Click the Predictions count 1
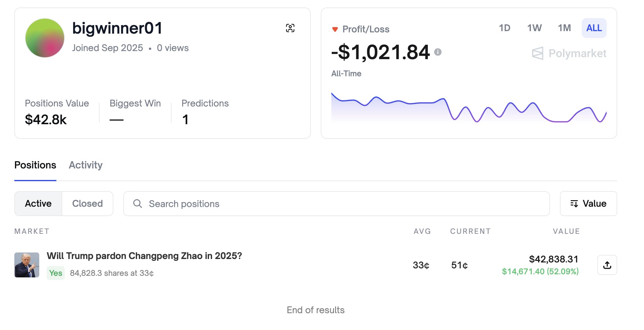644x330 pixels. pos(185,120)
